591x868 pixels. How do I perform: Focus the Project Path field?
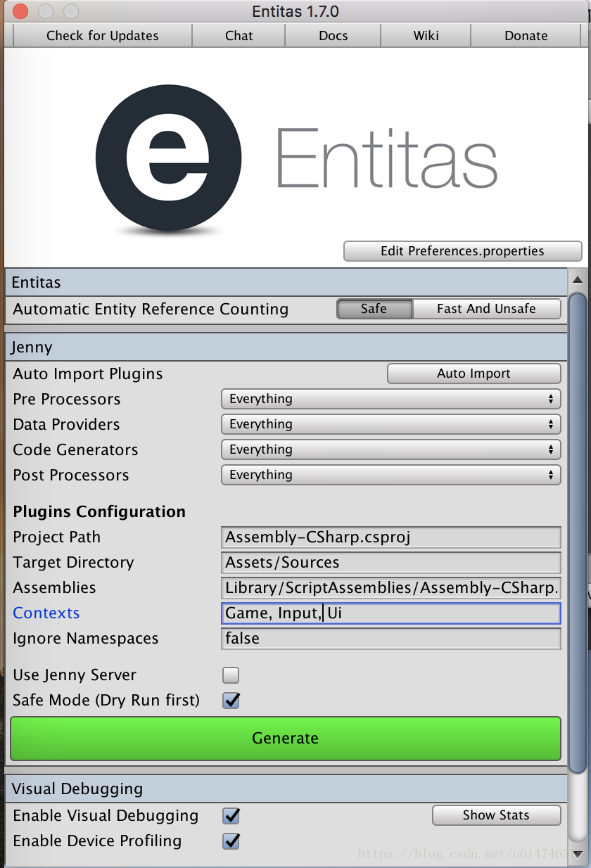pyautogui.click(x=390, y=537)
